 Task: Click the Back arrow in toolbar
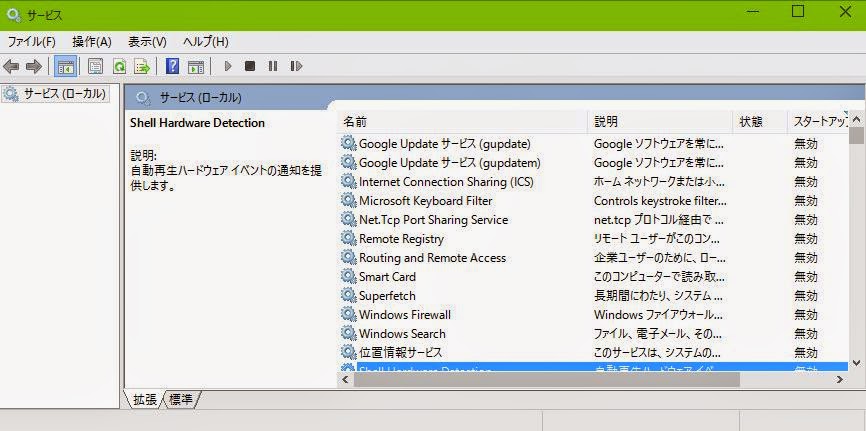click(x=11, y=67)
